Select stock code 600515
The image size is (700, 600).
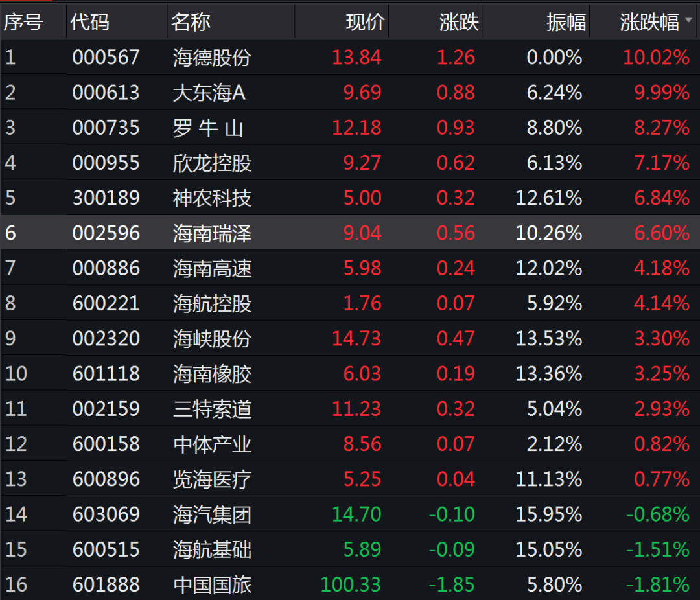point(106,549)
